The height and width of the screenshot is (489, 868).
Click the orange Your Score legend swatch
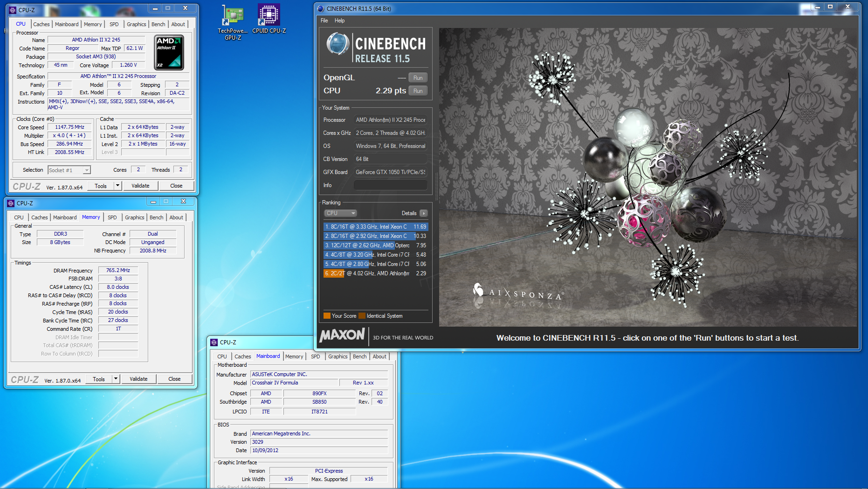pos(327,316)
